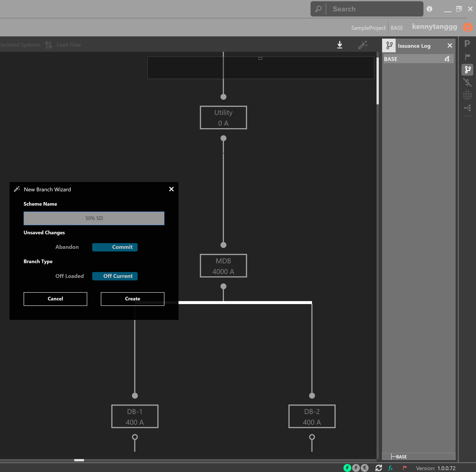Click the Create button in wizard

(x=133, y=299)
